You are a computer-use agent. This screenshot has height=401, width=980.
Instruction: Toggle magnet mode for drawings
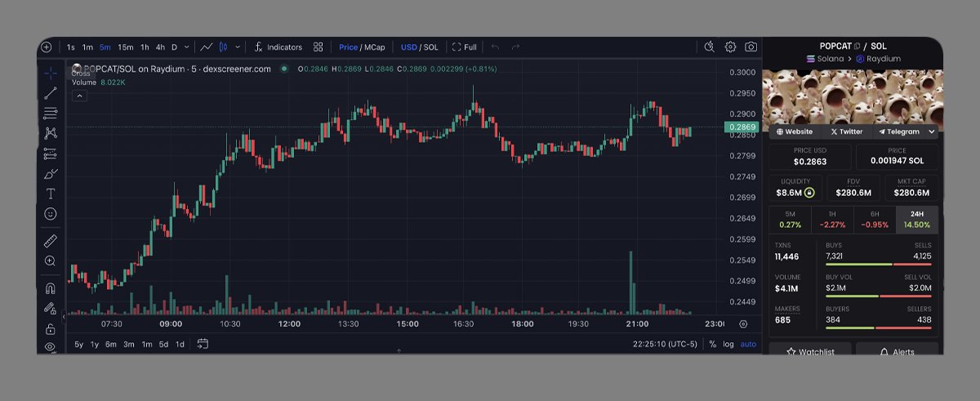click(51, 288)
